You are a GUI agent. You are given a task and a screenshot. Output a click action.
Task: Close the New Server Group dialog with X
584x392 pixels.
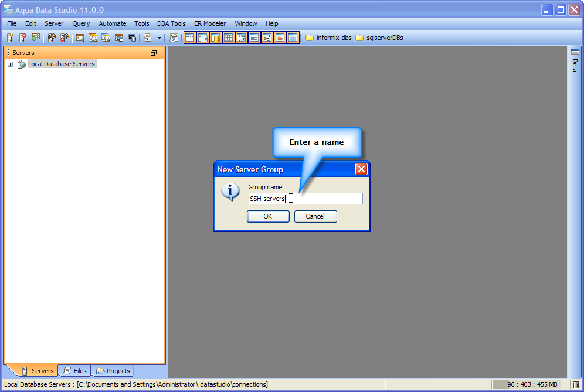[361, 169]
